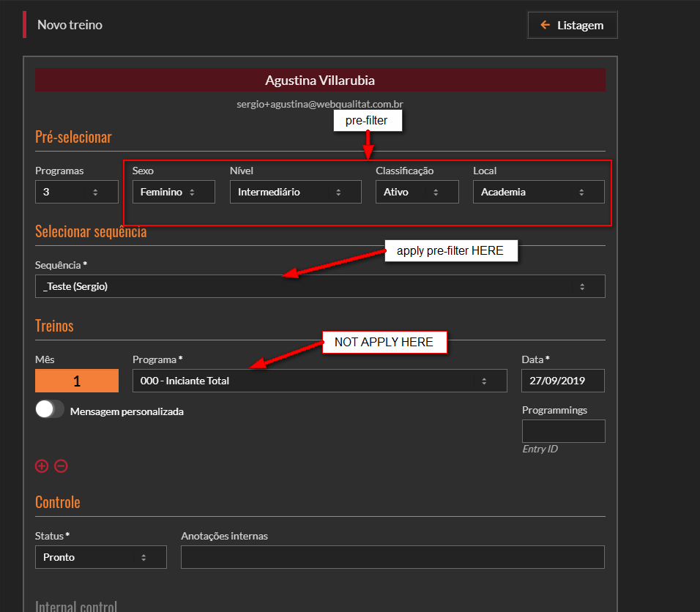Click the sergio+agustina email address
This screenshot has height=612, width=700.
[320, 105]
